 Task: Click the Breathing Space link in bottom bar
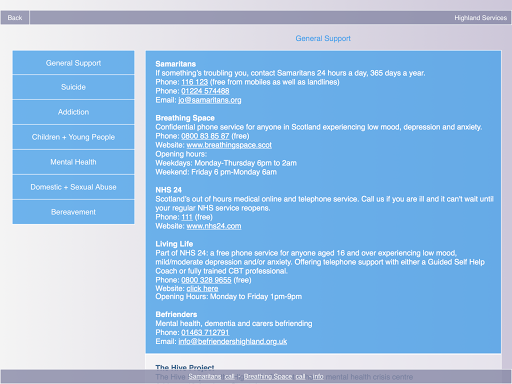click(x=268, y=376)
